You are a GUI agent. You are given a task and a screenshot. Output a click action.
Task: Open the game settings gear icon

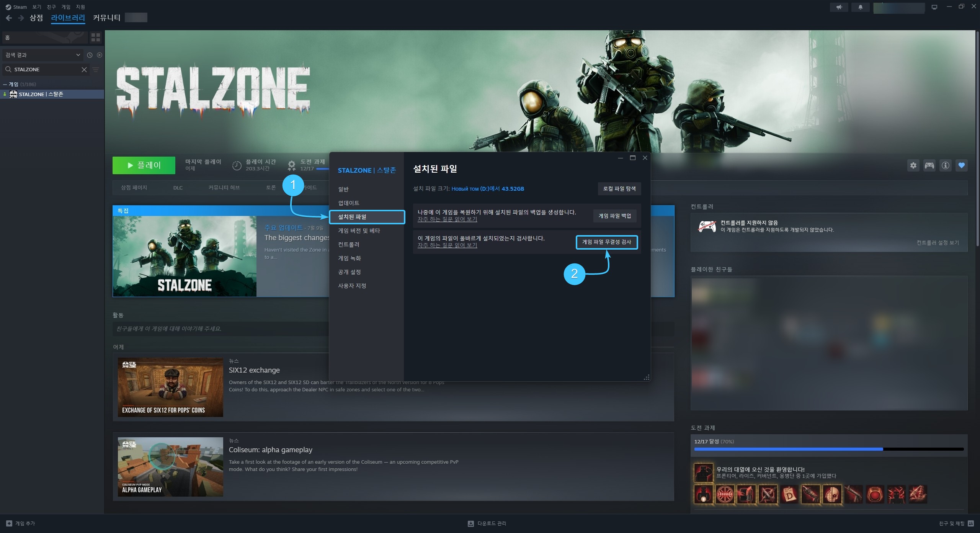tap(913, 165)
